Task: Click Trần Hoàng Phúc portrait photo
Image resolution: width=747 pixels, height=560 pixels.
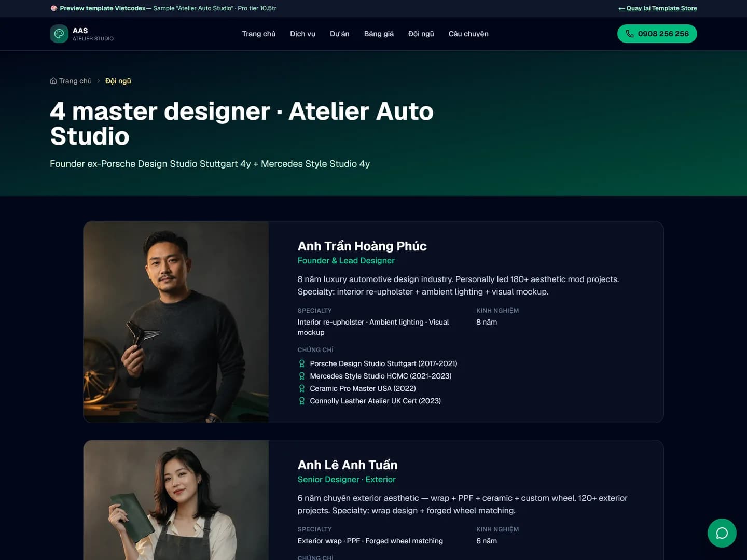Action: 176,322
